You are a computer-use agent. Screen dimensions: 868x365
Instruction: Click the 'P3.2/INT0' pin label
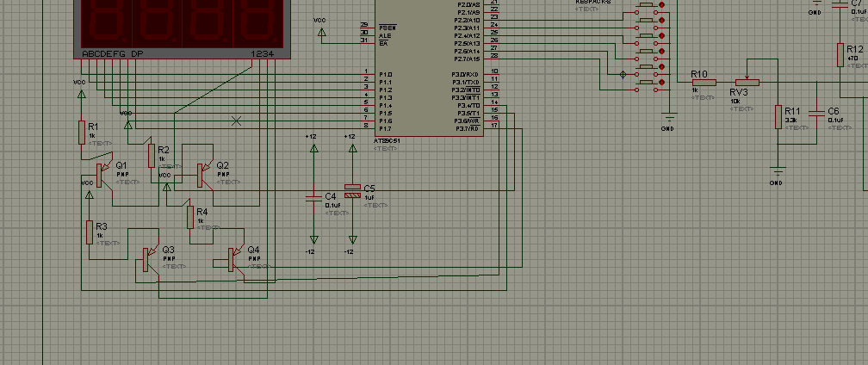(466, 90)
